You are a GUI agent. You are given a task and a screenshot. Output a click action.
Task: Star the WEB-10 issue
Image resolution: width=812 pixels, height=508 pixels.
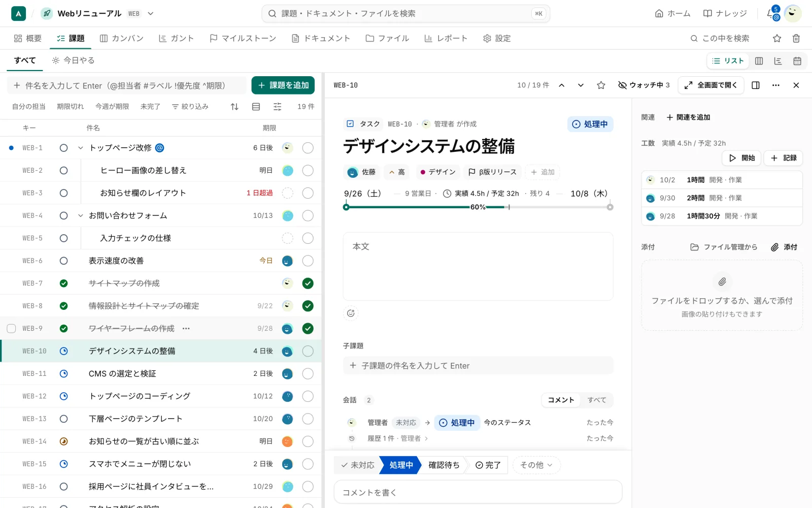pyautogui.click(x=601, y=85)
